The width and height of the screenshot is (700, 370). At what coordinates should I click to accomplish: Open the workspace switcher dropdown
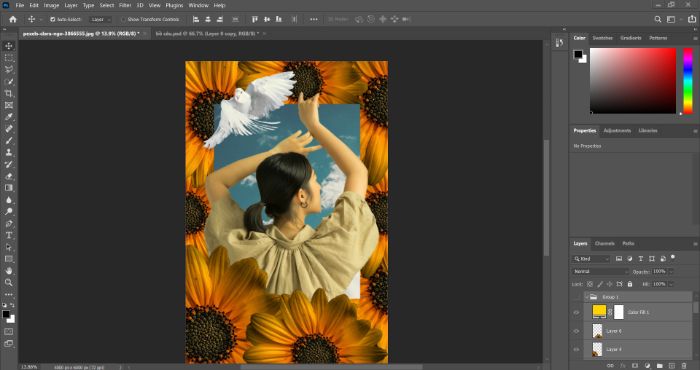coord(672,19)
